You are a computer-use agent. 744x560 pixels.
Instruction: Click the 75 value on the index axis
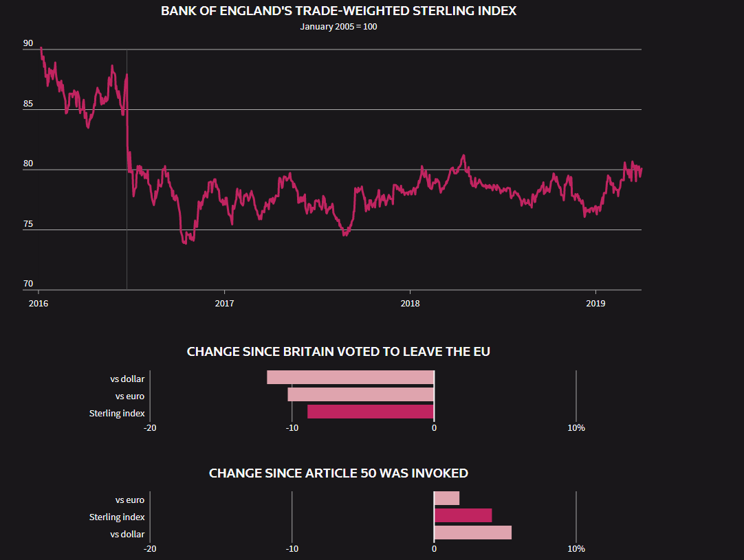[x=28, y=224]
